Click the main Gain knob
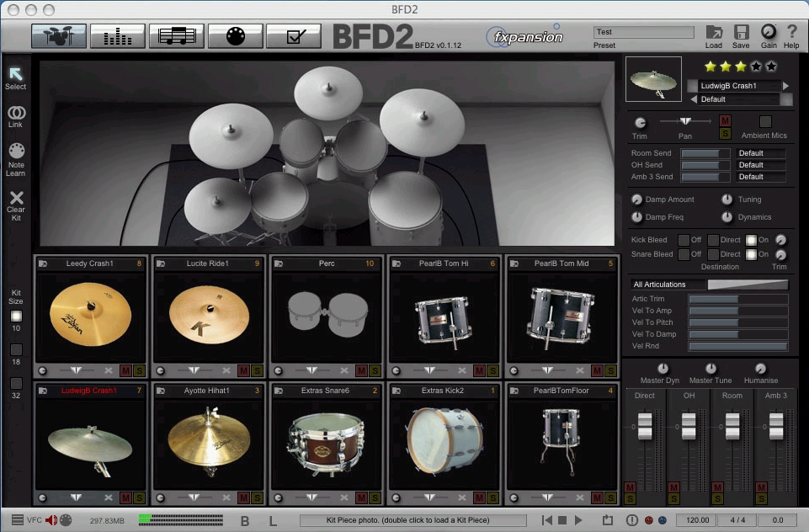 769,32
